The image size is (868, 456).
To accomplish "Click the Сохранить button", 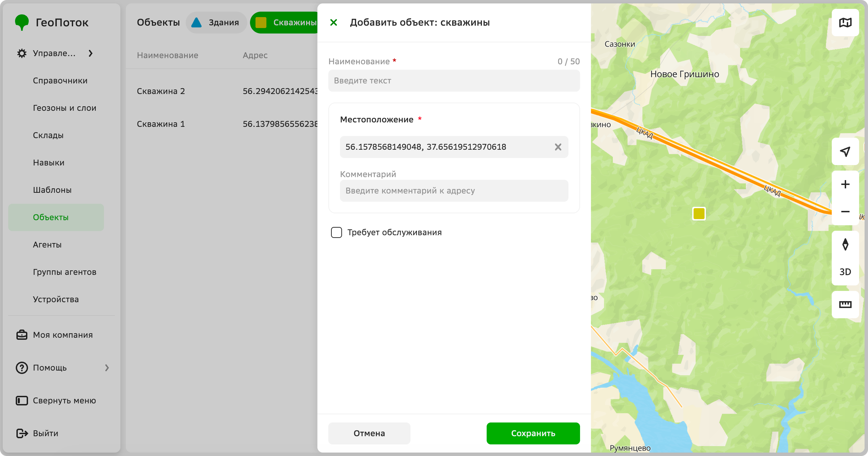I will tap(533, 433).
